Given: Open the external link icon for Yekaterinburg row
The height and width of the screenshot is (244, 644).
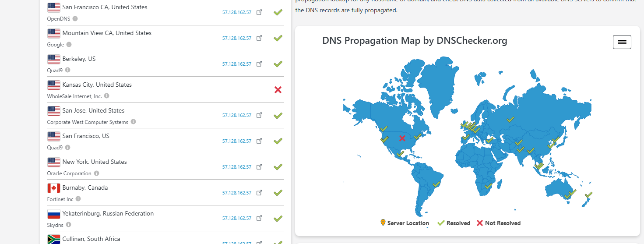Looking at the screenshot, I should [x=259, y=218].
